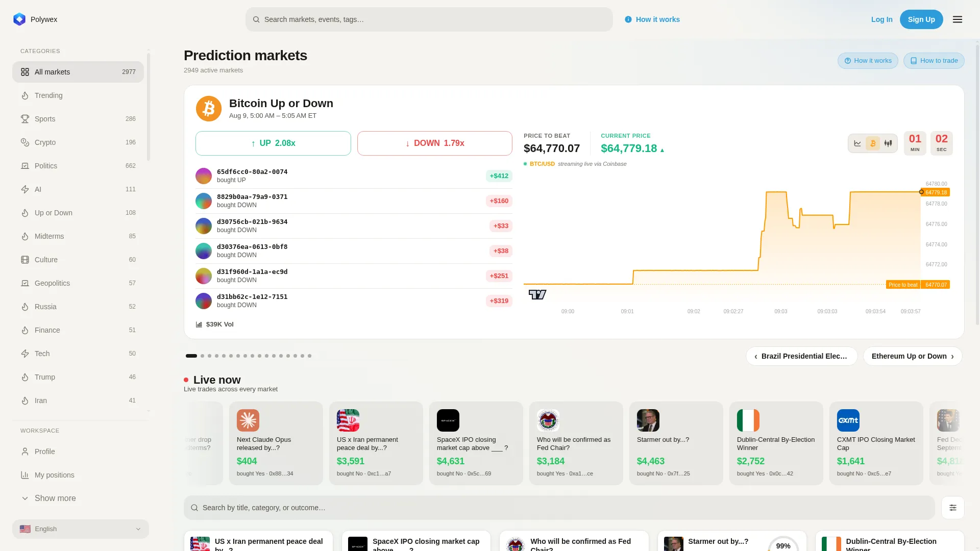980x551 pixels.
Task: Click the TradingView logo on chart
Action: pyautogui.click(x=537, y=295)
